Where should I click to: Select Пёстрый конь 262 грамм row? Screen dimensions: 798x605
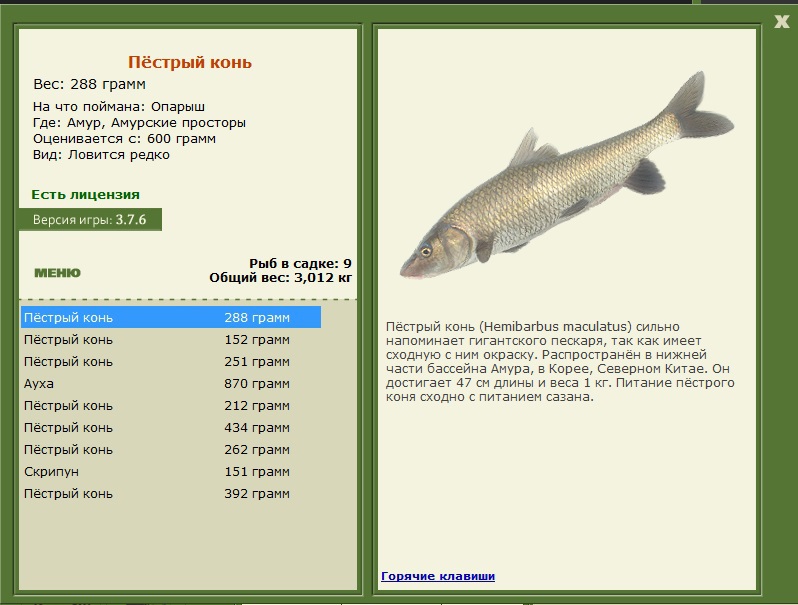point(171,449)
